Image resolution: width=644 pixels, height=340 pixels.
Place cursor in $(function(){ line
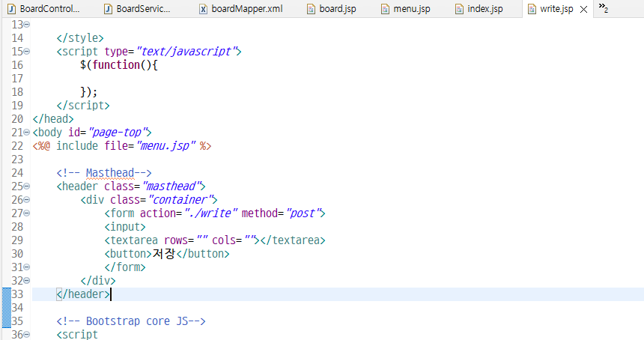tap(119, 65)
